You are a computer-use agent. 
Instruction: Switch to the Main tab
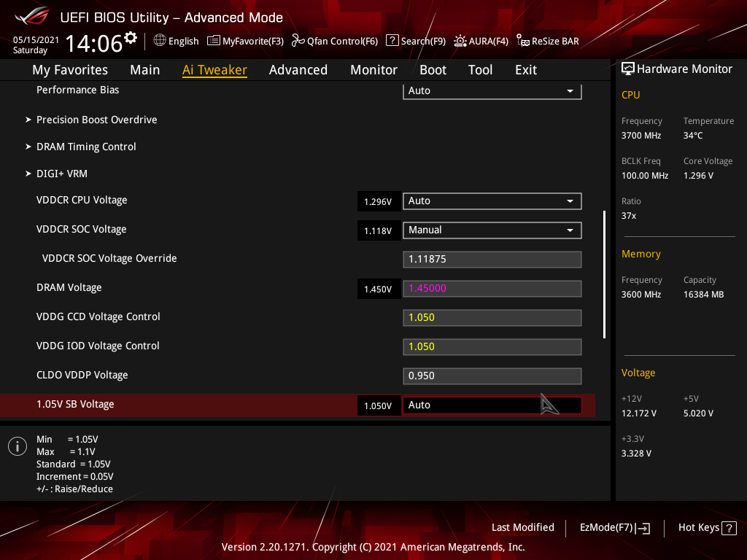pos(145,70)
